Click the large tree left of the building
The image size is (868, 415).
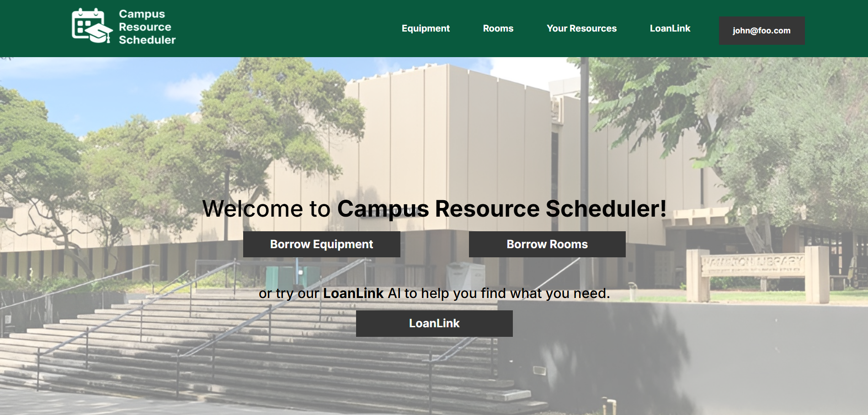pyautogui.click(x=247, y=123)
